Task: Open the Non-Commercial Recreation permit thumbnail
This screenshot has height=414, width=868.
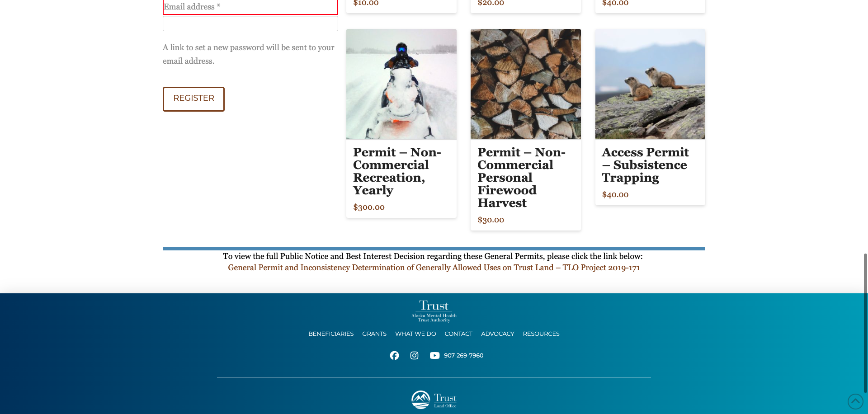Action: point(401,84)
